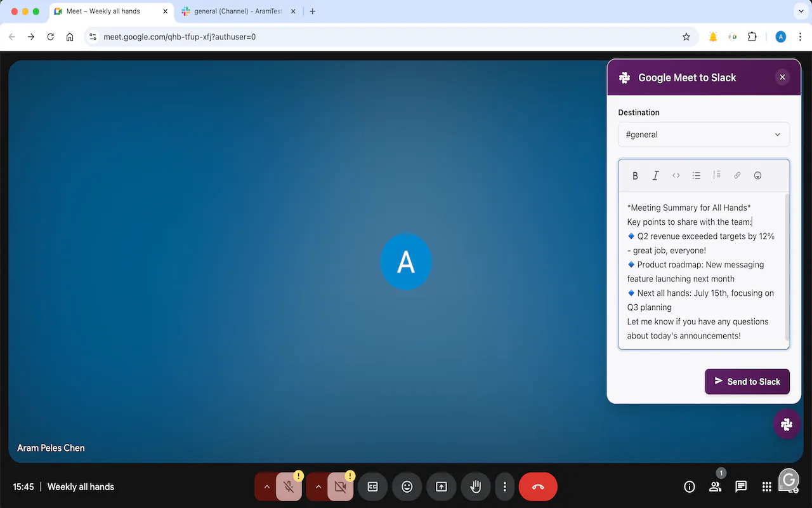This screenshot has width=812, height=508.
Task: Apply bold formatting in message editor
Action: [635, 176]
